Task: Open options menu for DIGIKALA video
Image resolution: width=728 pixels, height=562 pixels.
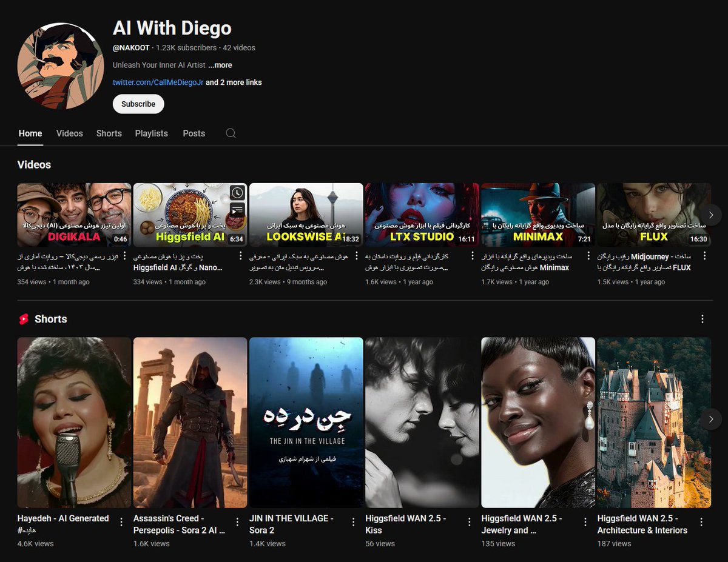Action: (125, 256)
